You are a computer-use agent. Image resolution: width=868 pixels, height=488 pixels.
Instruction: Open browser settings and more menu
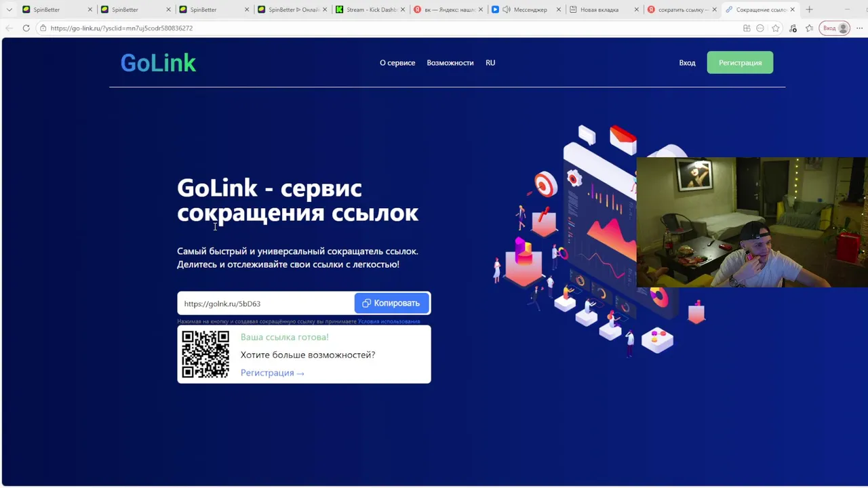(x=859, y=28)
